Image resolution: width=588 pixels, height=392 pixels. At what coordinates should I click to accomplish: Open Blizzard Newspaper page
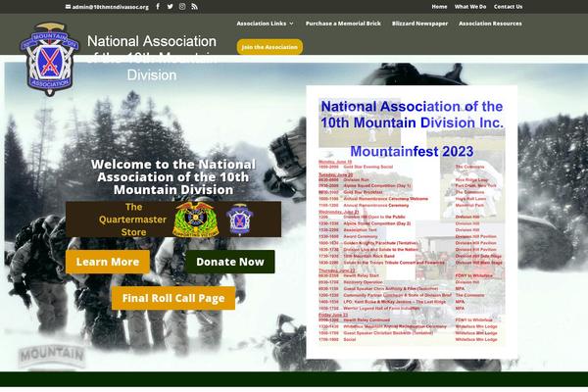419,24
